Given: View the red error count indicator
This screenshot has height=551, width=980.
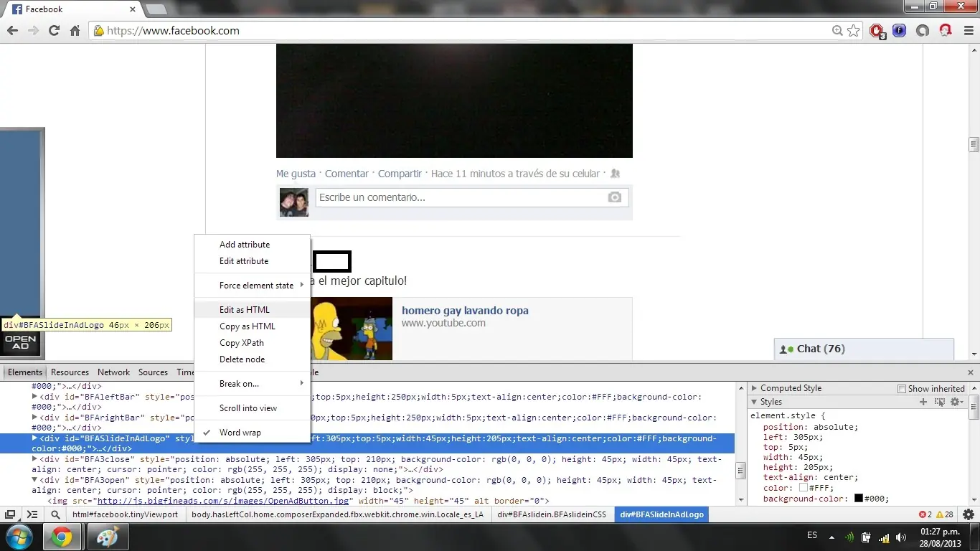Looking at the screenshot, I should [925, 514].
